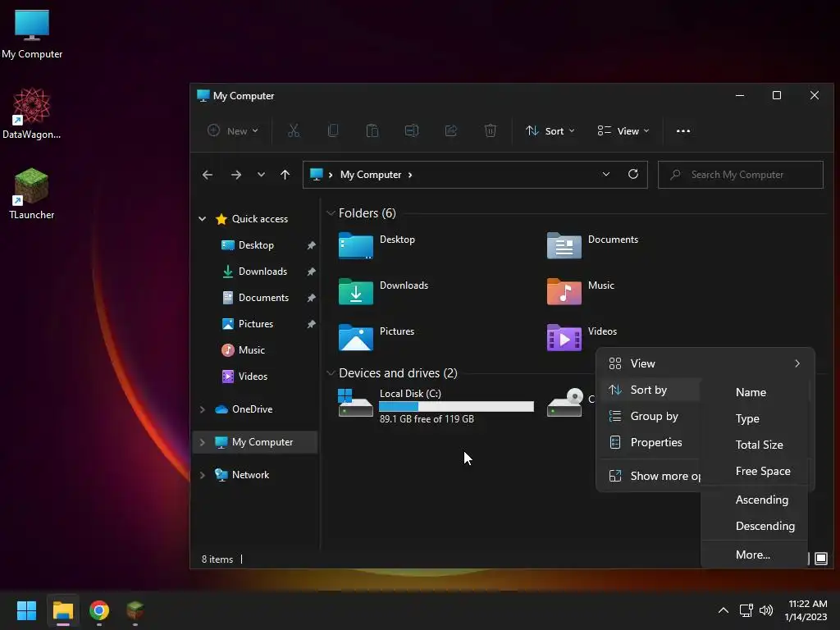Expand the address bar history dropdown

(x=606, y=174)
